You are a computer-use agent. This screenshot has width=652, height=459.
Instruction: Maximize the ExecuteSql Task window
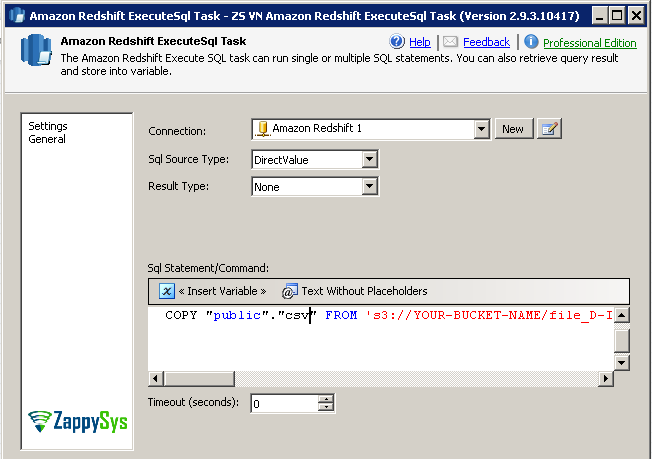(x=617, y=16)
